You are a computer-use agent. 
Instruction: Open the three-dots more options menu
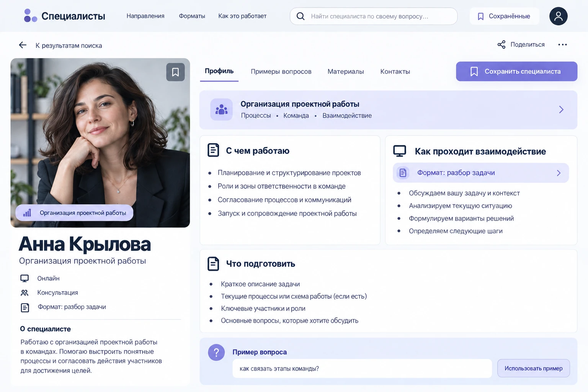[562, 45]
